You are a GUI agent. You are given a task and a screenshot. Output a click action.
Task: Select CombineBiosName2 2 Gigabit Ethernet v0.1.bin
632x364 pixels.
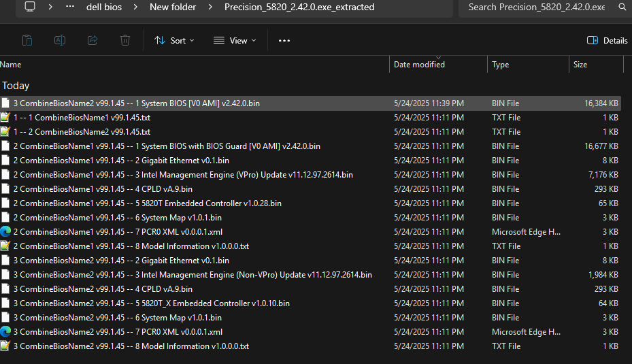(310, 261)
